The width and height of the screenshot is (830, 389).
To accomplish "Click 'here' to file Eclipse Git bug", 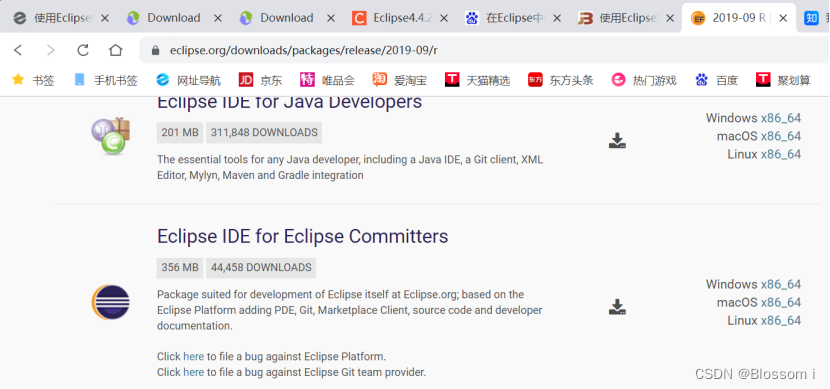I will pyautogui.click(x=193, y=372).
